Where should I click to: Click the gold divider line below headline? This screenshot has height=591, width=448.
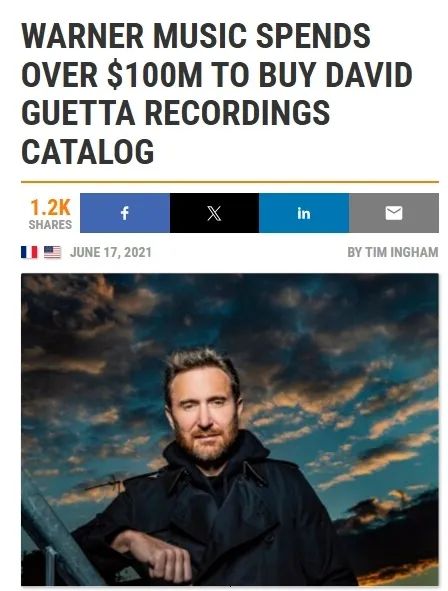(x=230, y=182)
